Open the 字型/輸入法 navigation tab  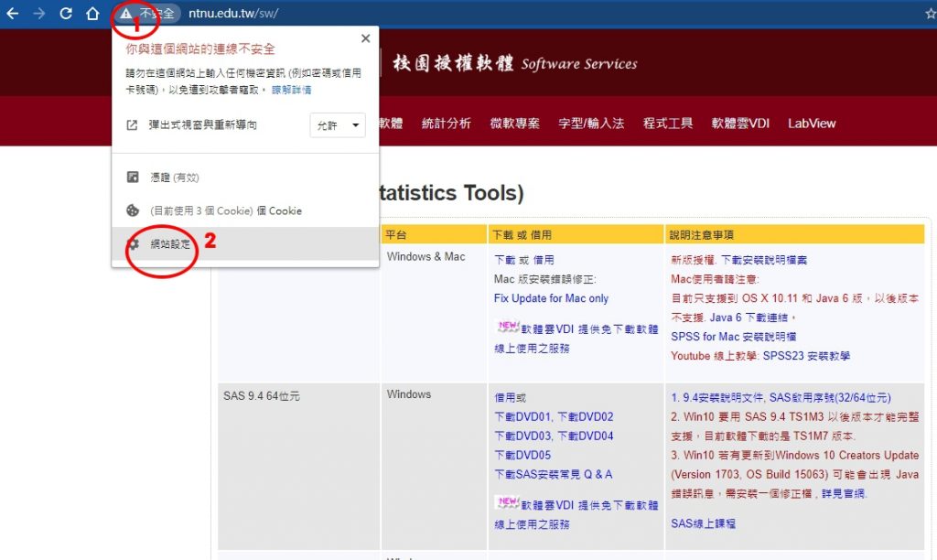591,124
